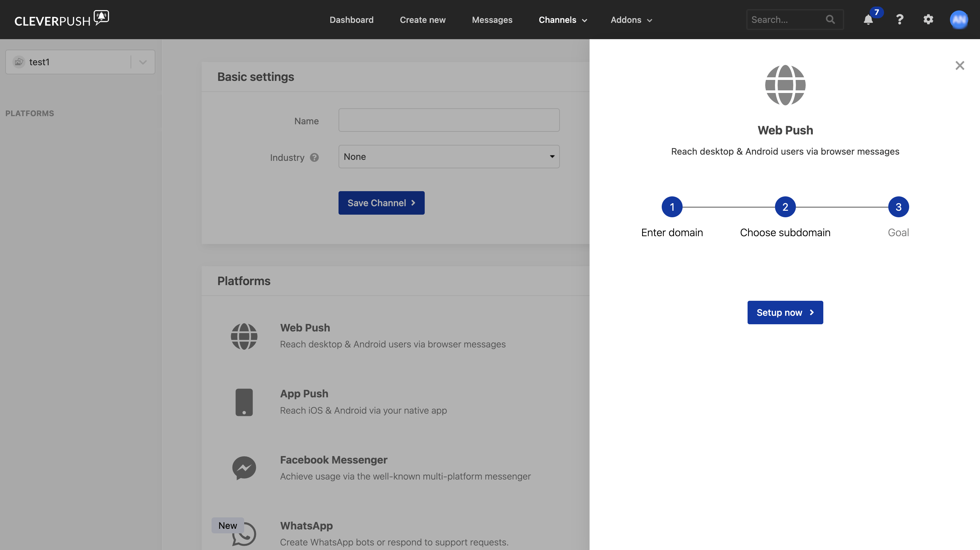Viewport: 980px width, 550px height.
Task: Open the user avatar menu
Action: point(959,19)
